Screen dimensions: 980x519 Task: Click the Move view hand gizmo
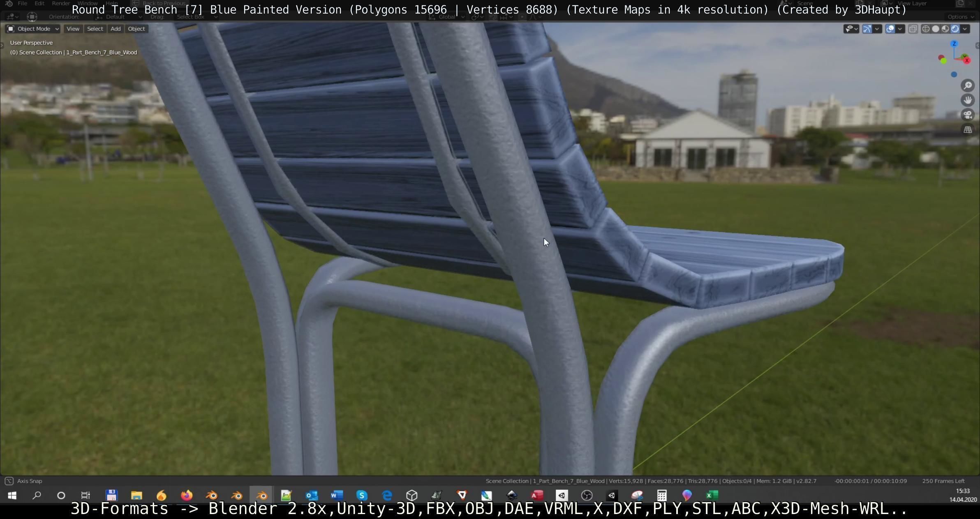point(968,100)
